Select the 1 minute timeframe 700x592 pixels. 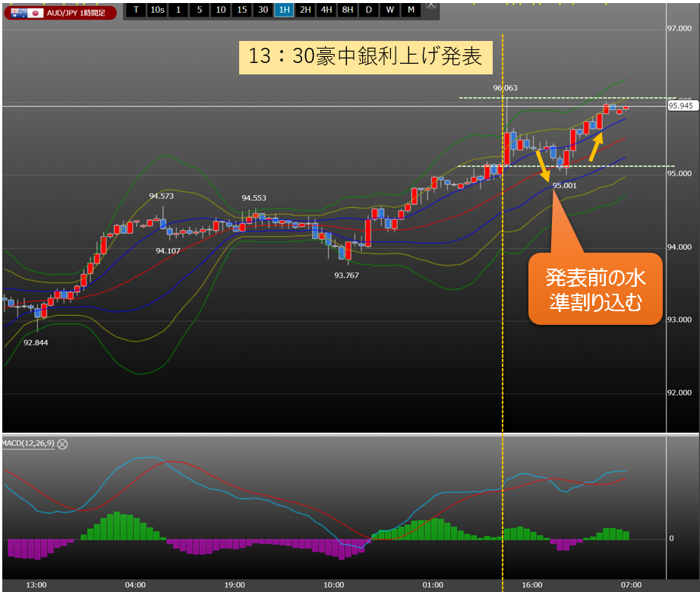[x=178, y=10]
